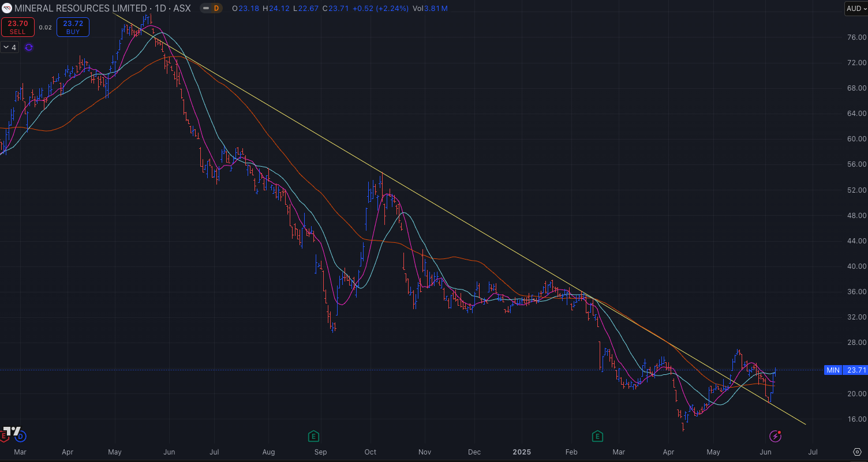Expand the collapsed 4 indicators legend

pyautogui.click(x=10, y=47)
